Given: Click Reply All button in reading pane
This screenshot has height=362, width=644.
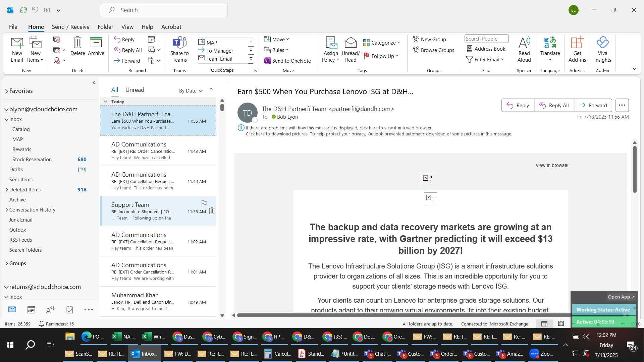Looking at the screenshot, I should [x=554, y=105].
